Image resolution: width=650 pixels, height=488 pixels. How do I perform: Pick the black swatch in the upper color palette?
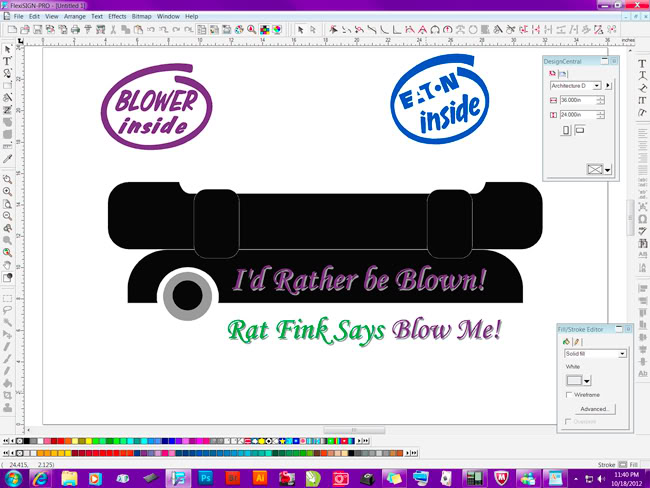tap(27, 441)
